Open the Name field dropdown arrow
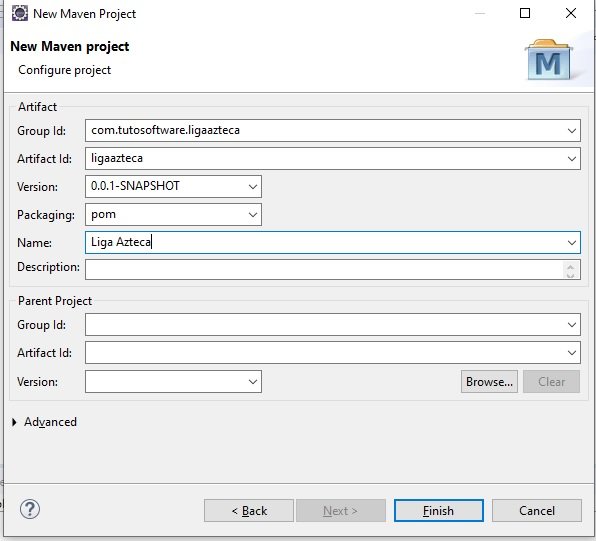Screen dimensions: 596x541 coord(571,243)
